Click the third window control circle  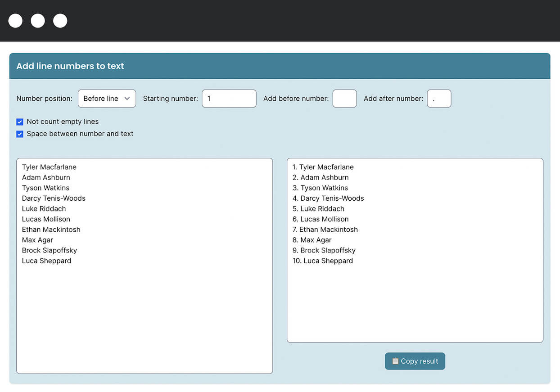60,21
